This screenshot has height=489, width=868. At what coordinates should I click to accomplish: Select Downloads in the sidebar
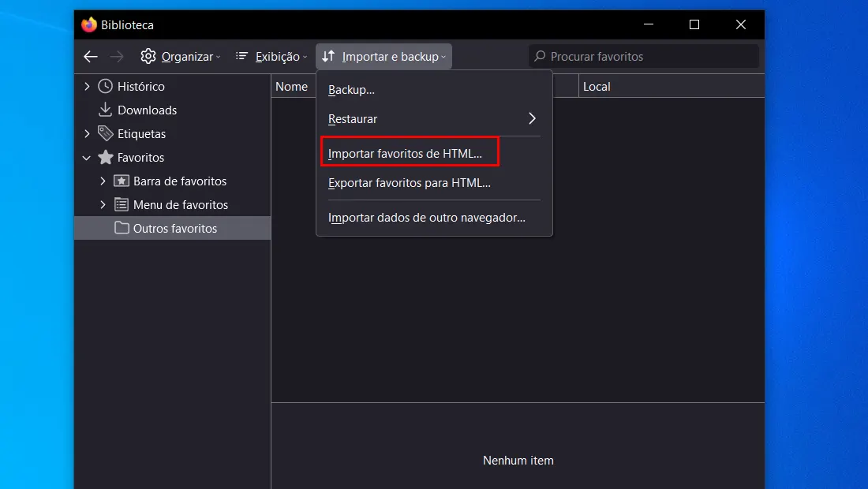click(x=148, y=110)
